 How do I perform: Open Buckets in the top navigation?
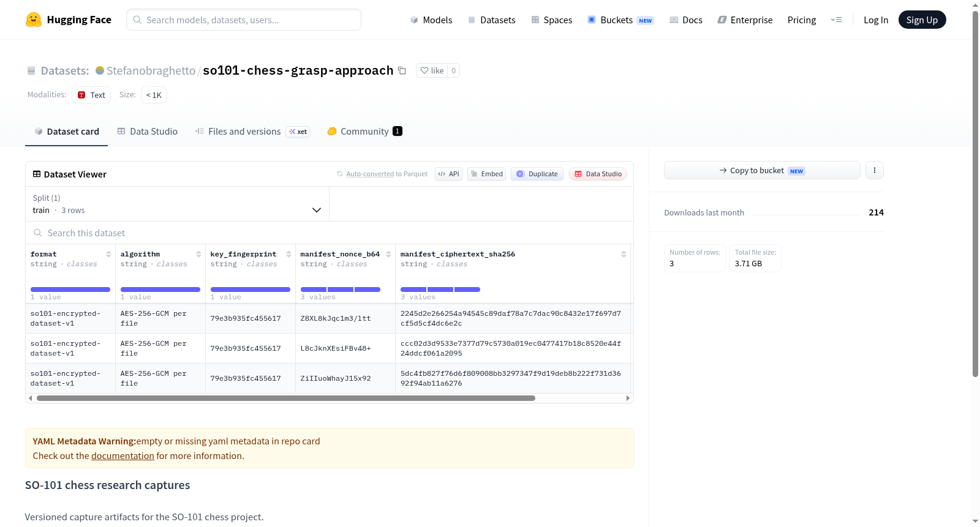(x=620, y=20)
